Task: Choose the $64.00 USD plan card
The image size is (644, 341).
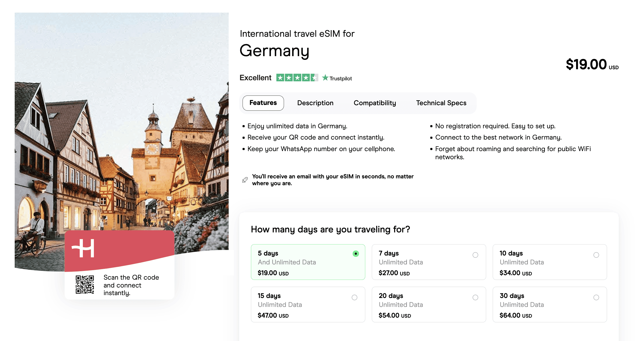Action: (549, 305)
